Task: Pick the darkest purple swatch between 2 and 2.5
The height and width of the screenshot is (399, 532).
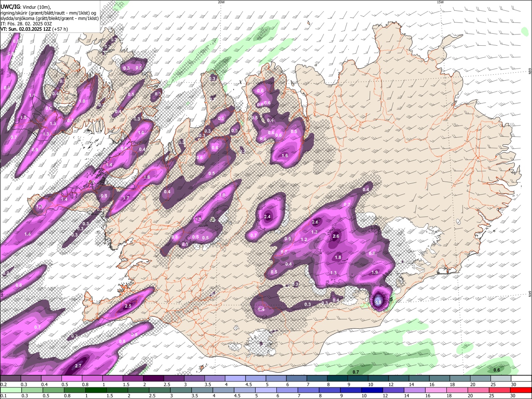Action: (x=153, y=379)
